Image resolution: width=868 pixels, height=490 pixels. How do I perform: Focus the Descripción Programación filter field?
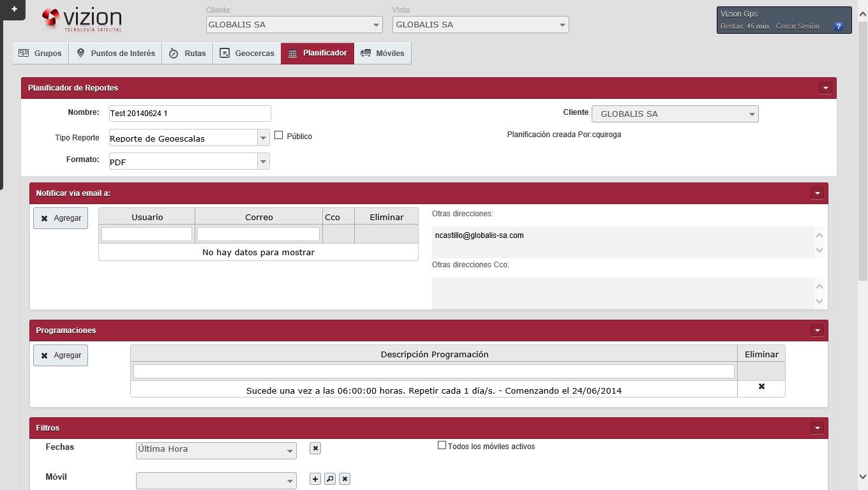pos(434,371)
